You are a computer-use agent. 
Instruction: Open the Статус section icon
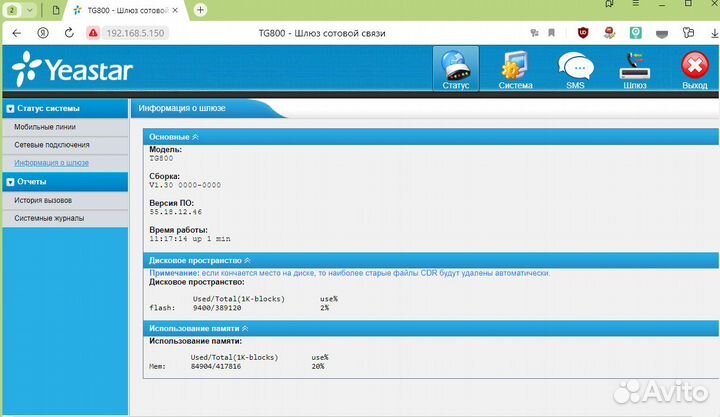[454, 68]
